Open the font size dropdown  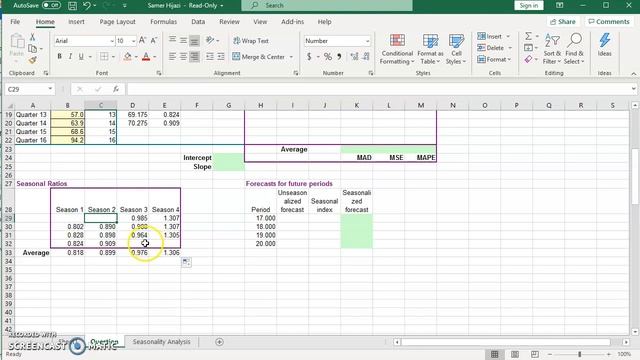pyautogui.click(x=133, y=41)
